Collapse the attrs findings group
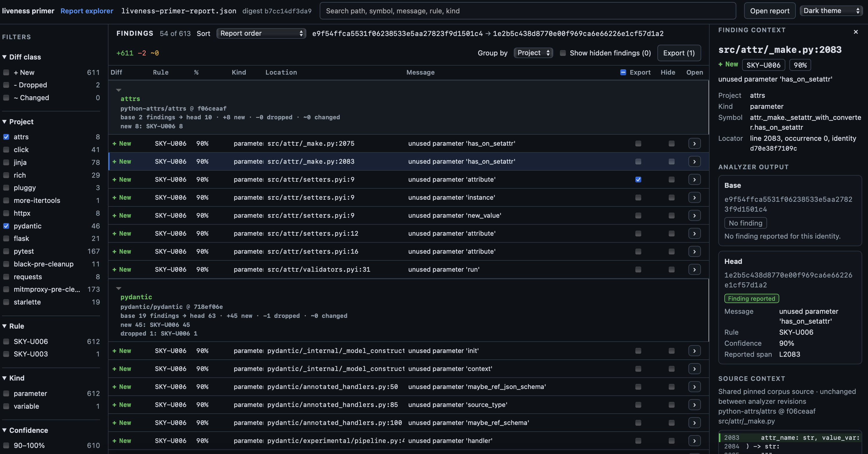This screenshot has height=454, width=868. [118, 90]
